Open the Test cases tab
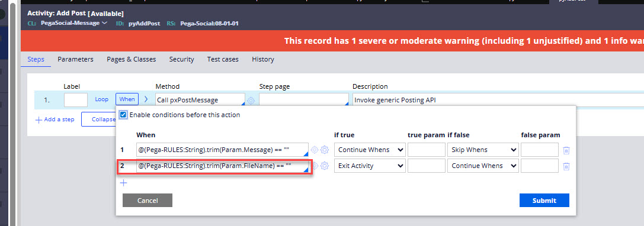 click(x=223, y=59)
